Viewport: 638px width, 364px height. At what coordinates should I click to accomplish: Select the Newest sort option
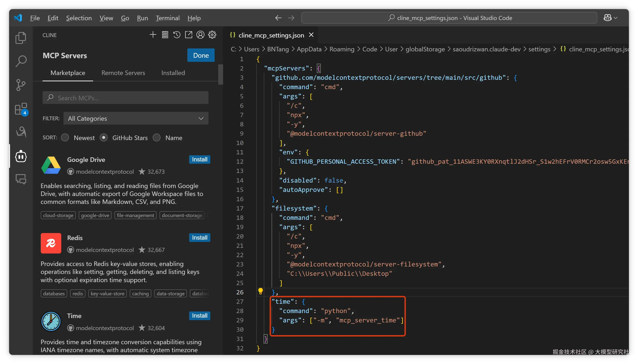coord(65,138)
